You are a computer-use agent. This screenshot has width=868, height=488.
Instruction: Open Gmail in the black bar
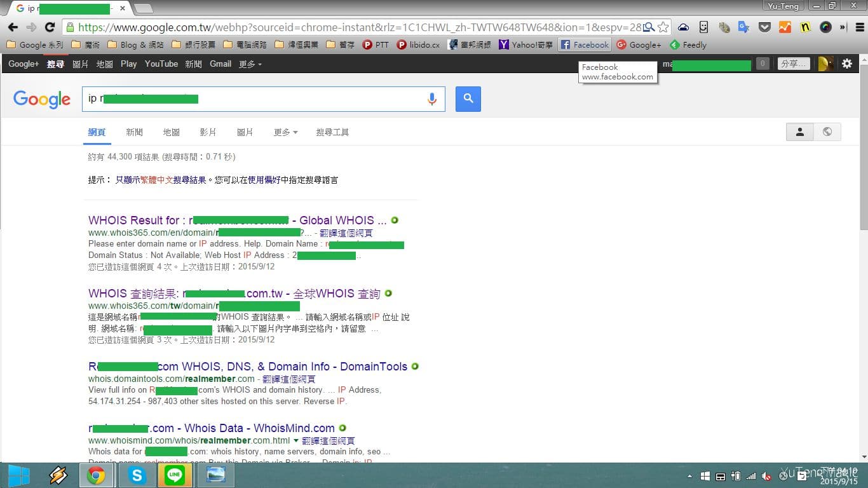[x=220, y=64]
